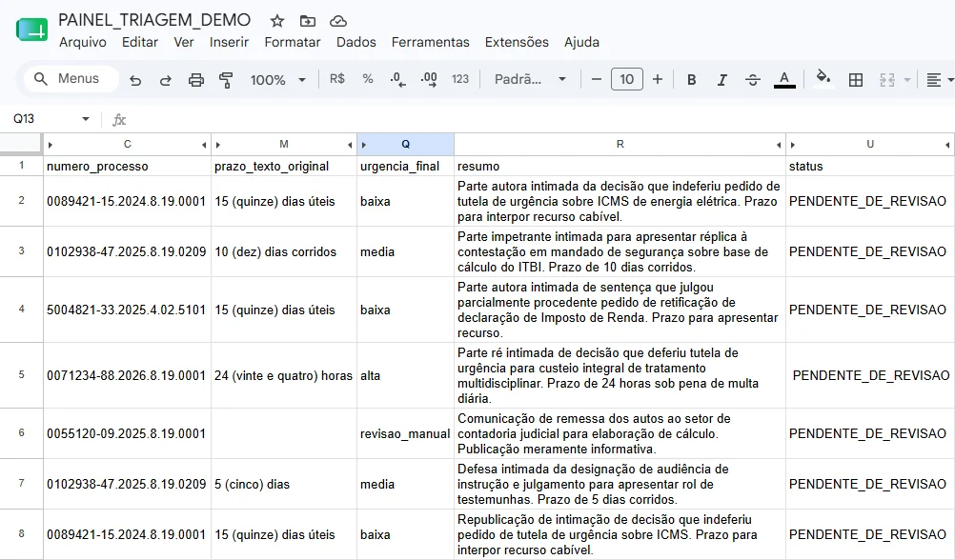Select cell 24 (vinte e quatro) horas
This screenshot has height=560, width=955.
pyautogui.click(x=284, y=375)
